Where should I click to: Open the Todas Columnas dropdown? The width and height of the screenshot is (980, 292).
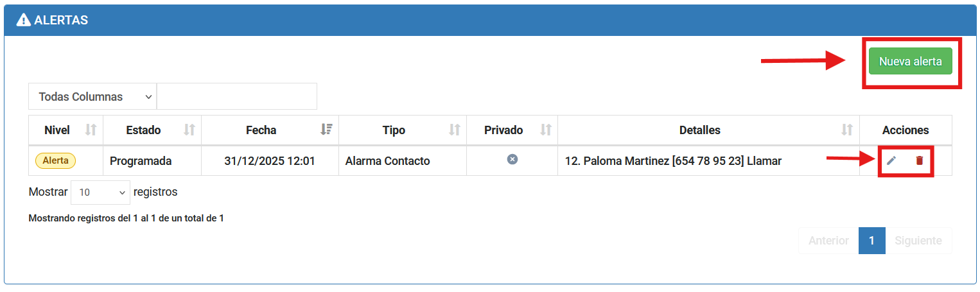coord(92,97)
